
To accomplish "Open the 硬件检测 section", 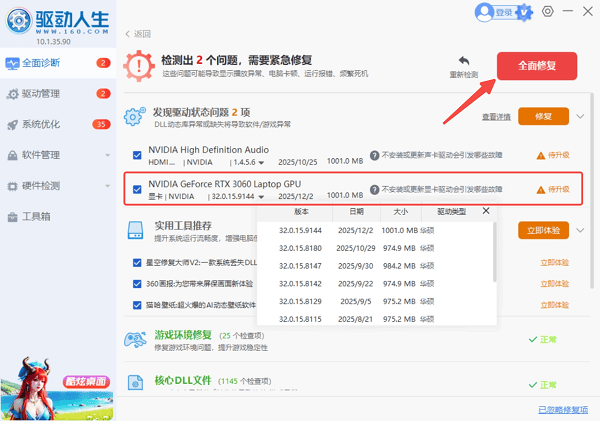I will pos(58,186).
